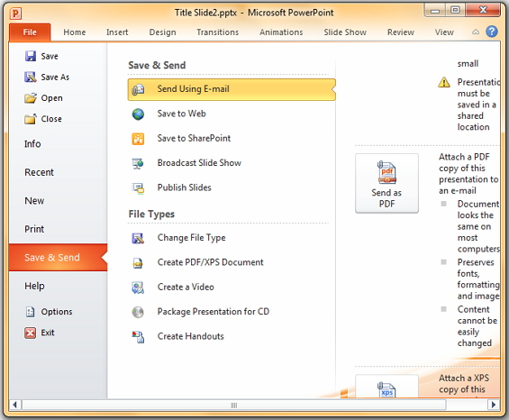Click the Change File Type icon

[x=138, y=238]
